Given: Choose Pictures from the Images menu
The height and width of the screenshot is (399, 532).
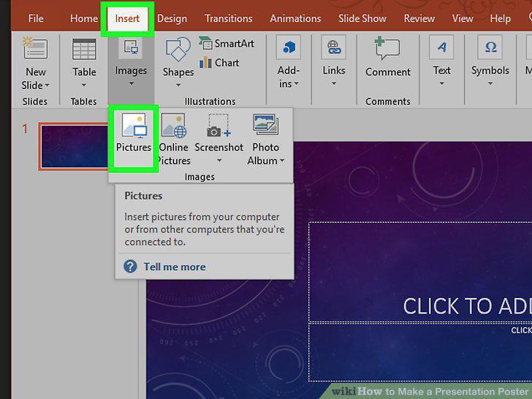Looking at the screenshot, I should [134, 138].
